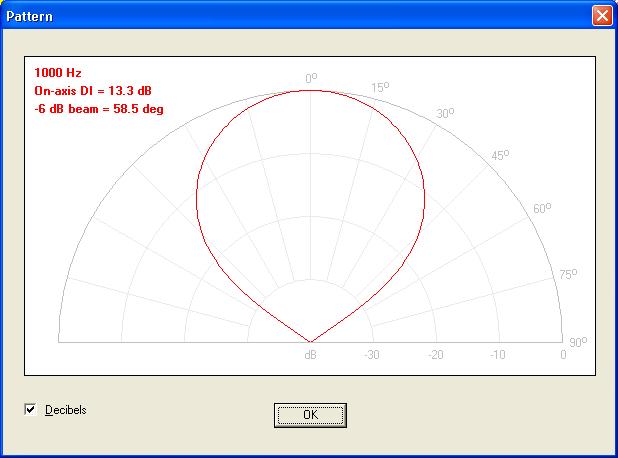Click the 15° angle label
The height and width of the screenshot is (458, 618).
380,87
